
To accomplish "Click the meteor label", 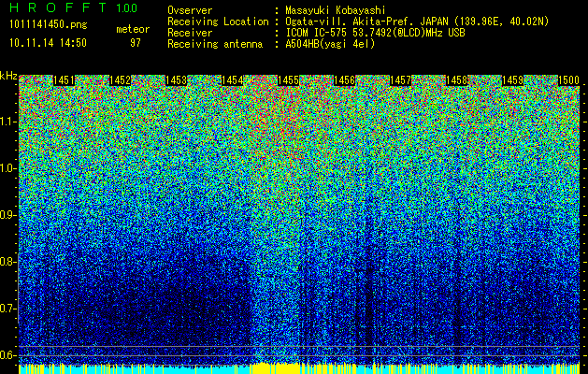I will pyautogui.click(x=133, y=29).
